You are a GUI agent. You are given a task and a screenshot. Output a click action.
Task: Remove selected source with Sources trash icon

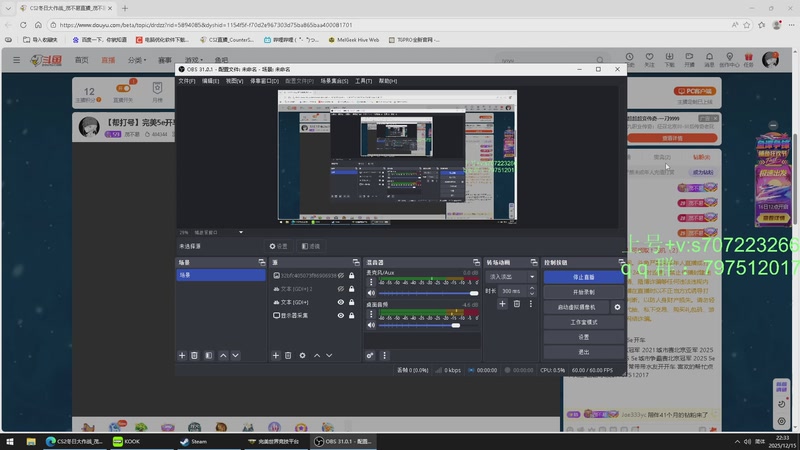[x=288, y=355]
